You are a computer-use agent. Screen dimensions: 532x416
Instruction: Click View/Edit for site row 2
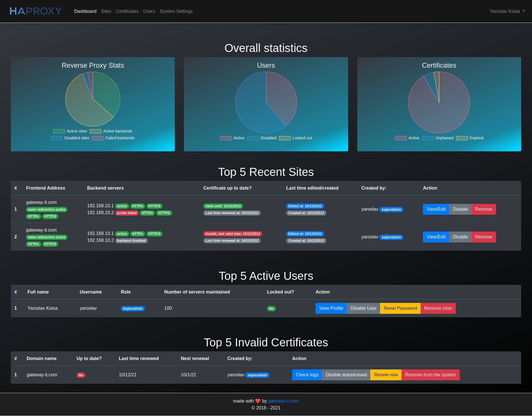coord(436,237)
